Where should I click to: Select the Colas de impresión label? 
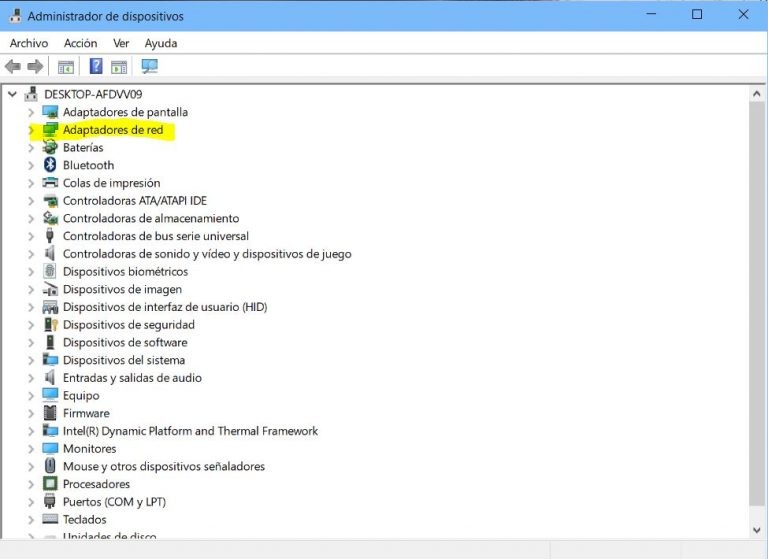(111, 183)
